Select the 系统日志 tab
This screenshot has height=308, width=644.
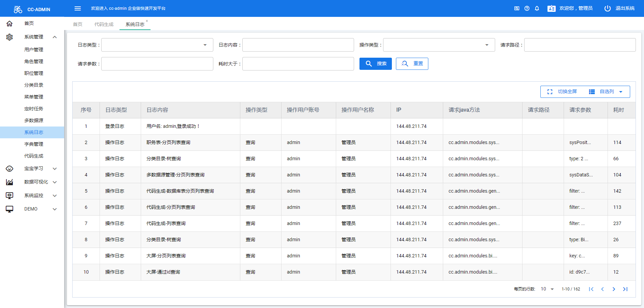[135, 24]
